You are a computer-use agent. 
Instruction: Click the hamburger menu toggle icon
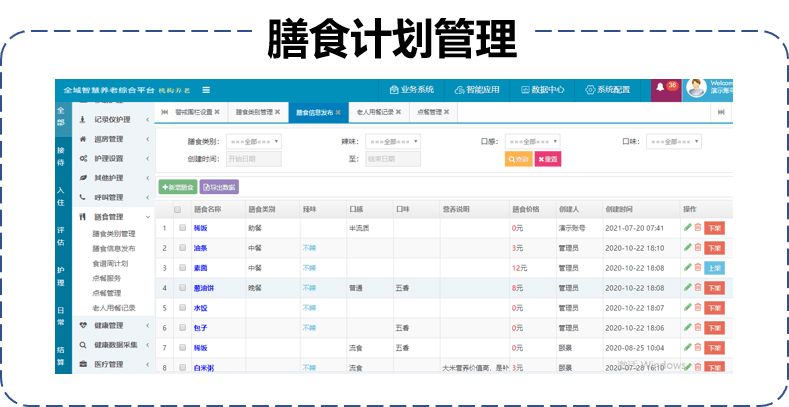pyautogui.click(x=206, y=90)
